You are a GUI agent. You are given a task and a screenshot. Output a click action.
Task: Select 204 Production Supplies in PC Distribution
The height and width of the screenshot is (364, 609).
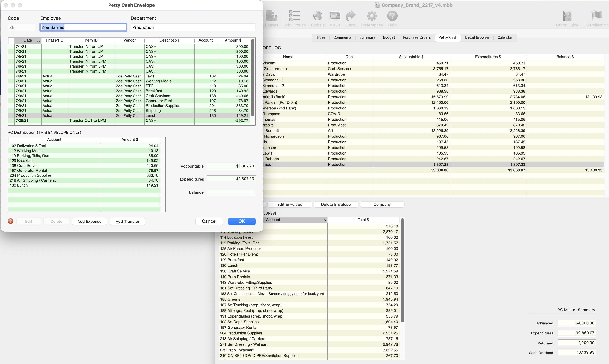click(84, 175)
